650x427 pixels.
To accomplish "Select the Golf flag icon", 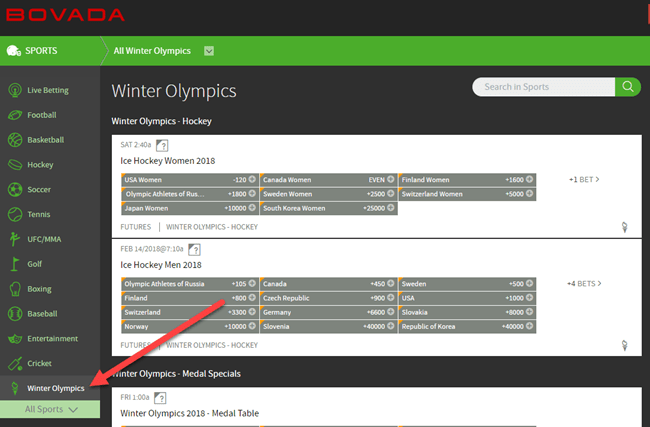I will [x=16, y=264].
